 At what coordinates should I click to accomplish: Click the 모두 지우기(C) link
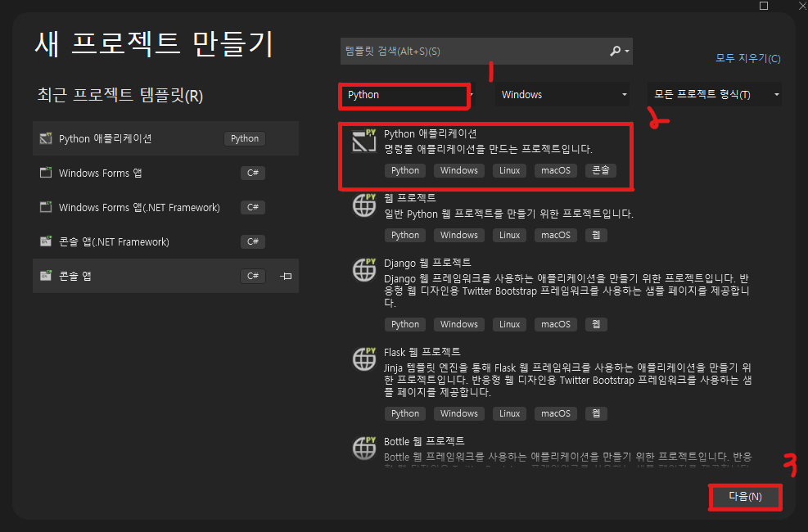click(747, 58)
